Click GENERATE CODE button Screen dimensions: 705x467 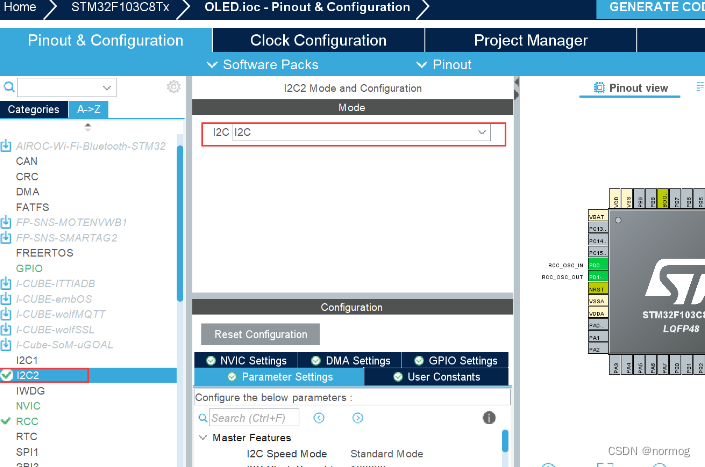pos(651,8)
